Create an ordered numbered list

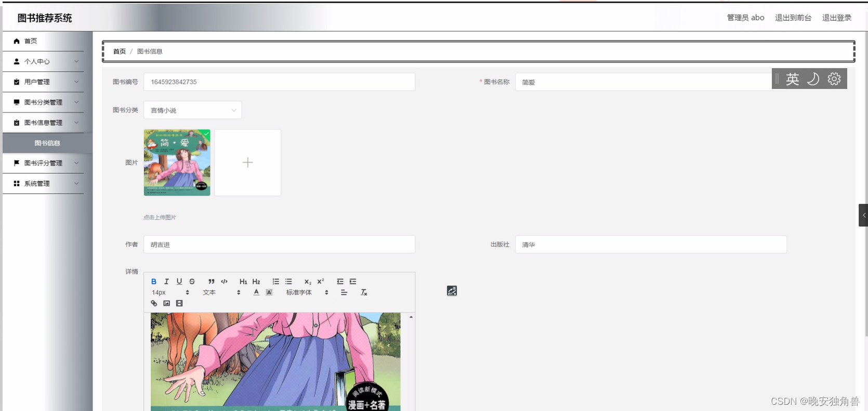[x=276, y=281]
